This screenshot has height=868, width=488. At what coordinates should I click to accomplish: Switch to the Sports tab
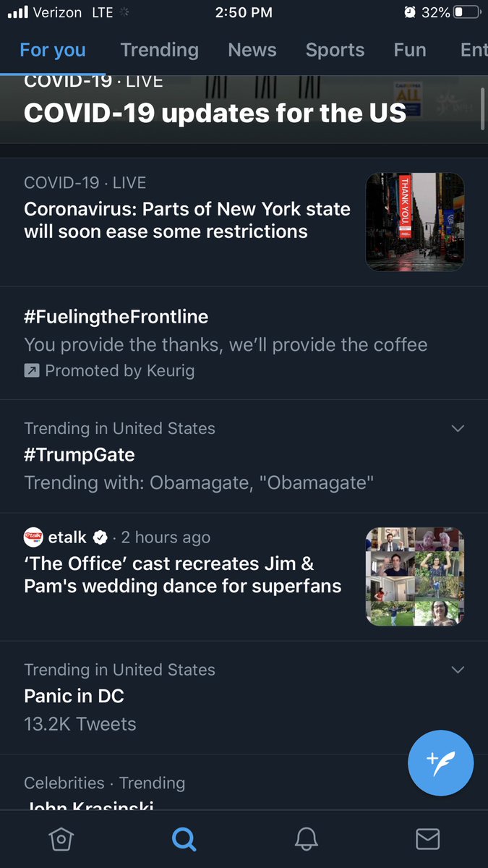click(x=335, y=50)
